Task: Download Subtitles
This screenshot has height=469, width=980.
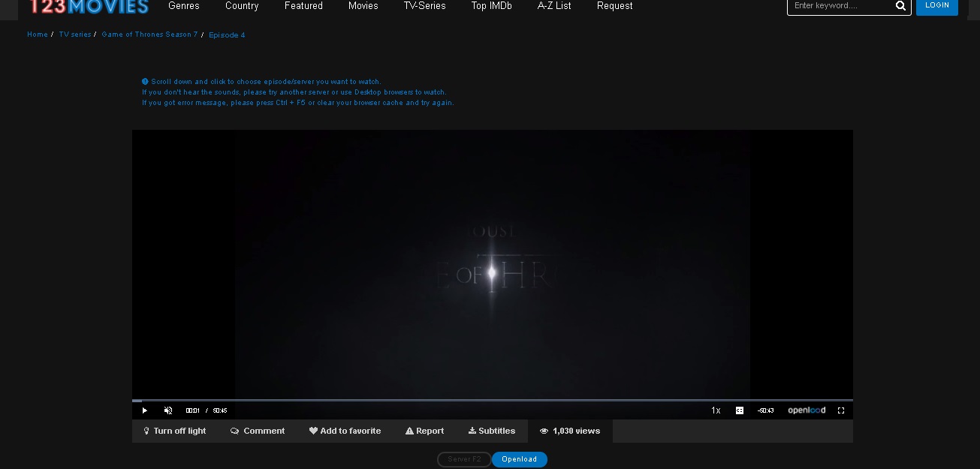Action: pos(492,431)
